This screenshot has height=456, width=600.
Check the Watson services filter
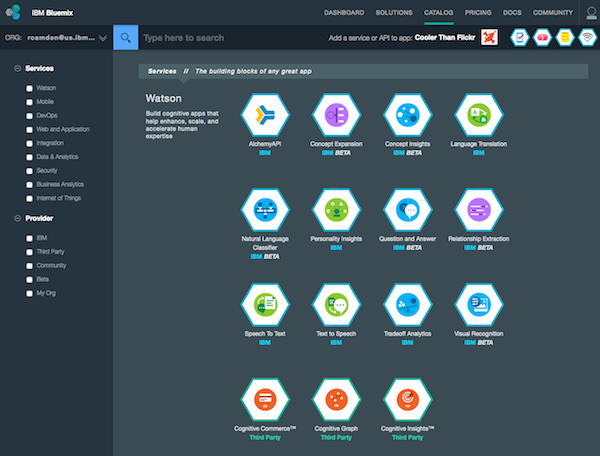(x=29, y=88)
